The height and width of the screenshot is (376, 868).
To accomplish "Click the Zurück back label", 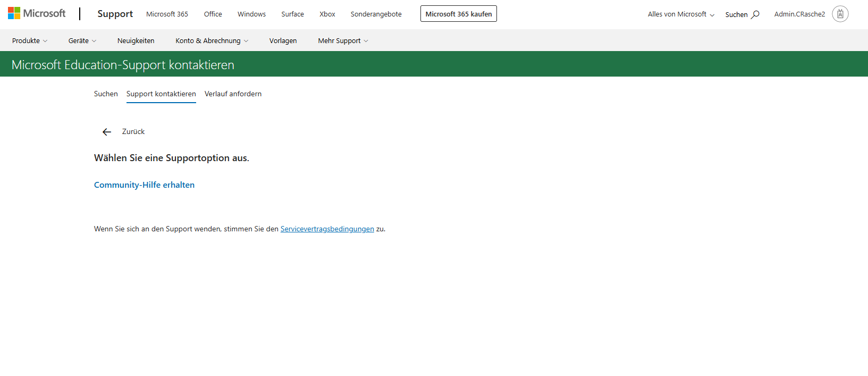I will pos(133,132).
